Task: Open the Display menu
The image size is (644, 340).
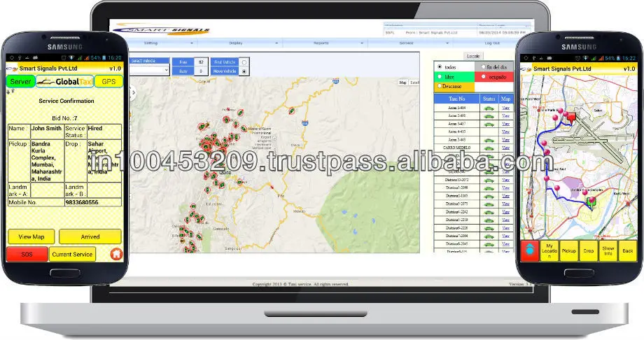Action: click(237, 43)
